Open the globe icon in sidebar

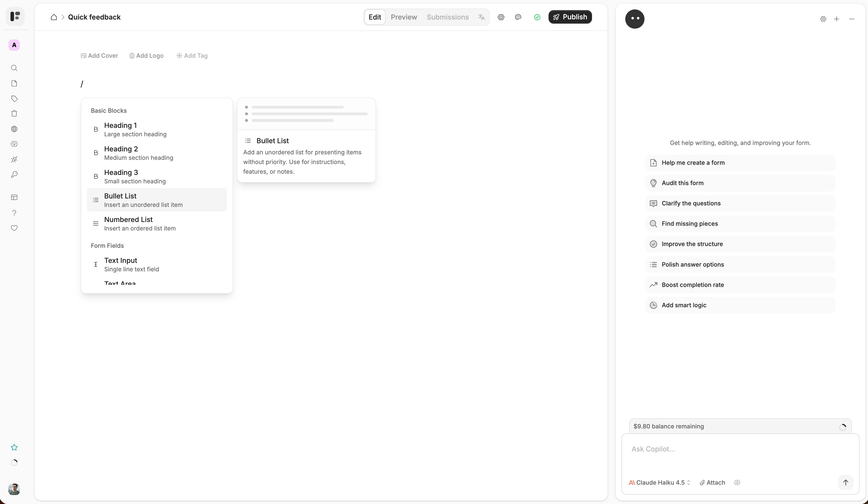point(14,129)
